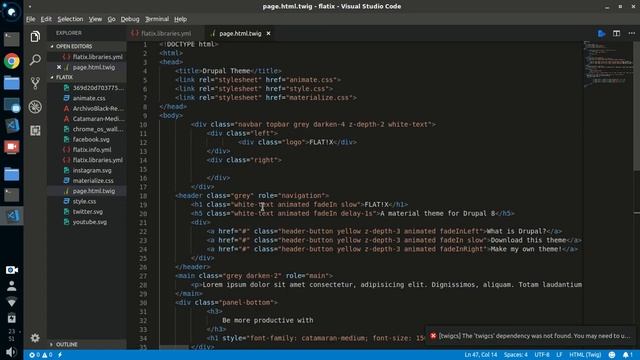Viewport: 640px width, 360px height.
Task: Open the chrome_os_wall... image file
Action: click(x=98, y=129)
